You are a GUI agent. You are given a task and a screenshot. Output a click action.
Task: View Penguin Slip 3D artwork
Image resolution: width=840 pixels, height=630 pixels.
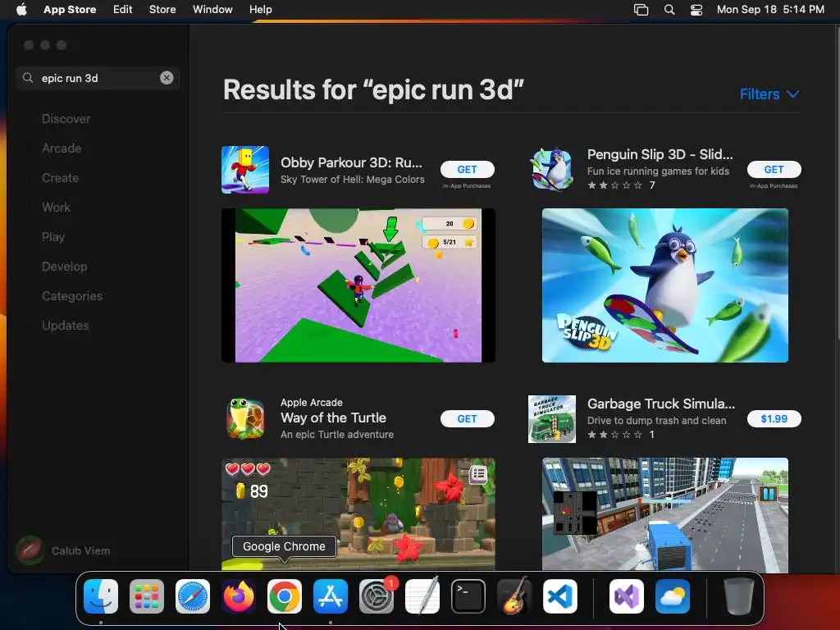click(x=664, y=285)
